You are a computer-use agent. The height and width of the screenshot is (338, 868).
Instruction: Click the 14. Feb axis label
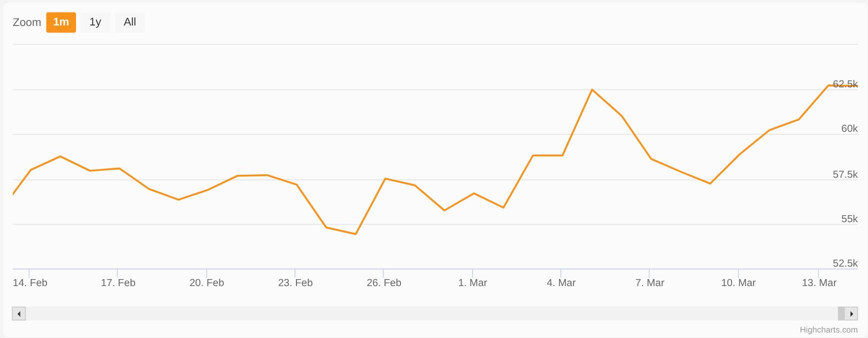30,283
